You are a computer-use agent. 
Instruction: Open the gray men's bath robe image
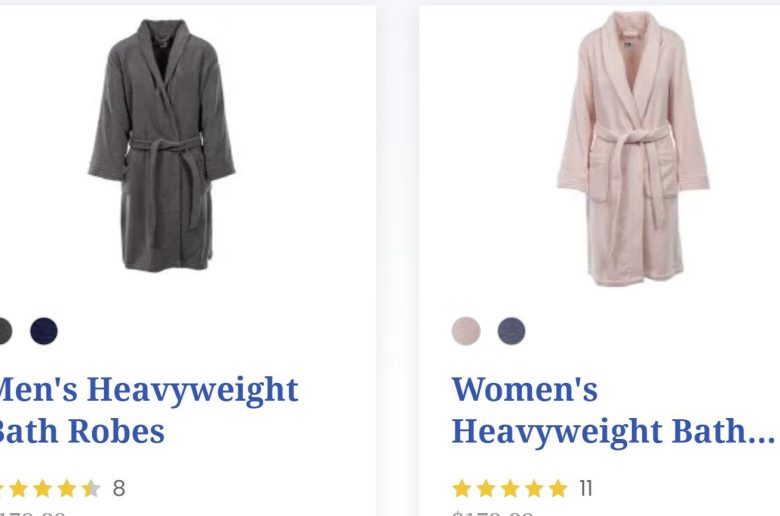pyautogui.click(x=162, y=145)
